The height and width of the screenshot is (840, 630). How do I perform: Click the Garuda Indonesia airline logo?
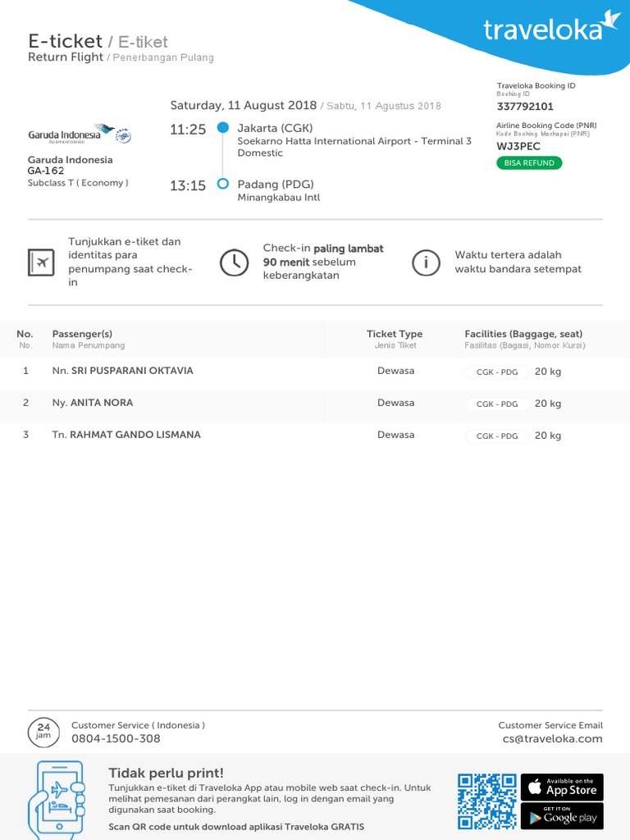click(80, 134)
